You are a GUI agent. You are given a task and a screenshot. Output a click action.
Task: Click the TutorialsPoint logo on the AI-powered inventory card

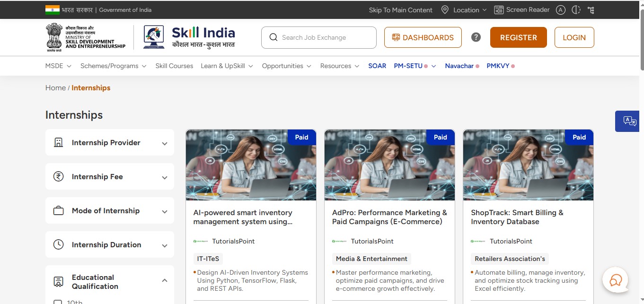pyautogui.click(x=201, y=241)
